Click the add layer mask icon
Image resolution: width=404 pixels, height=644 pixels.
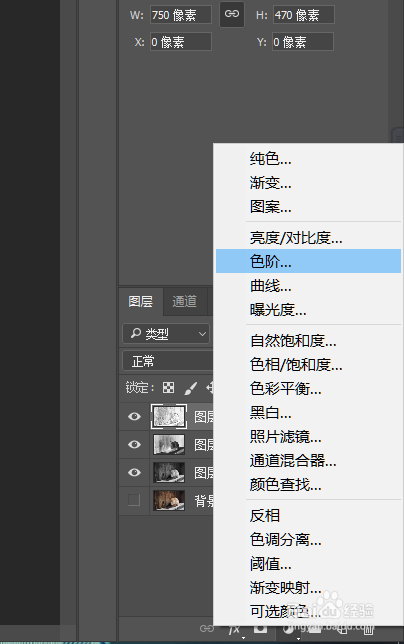pos(260,629)
